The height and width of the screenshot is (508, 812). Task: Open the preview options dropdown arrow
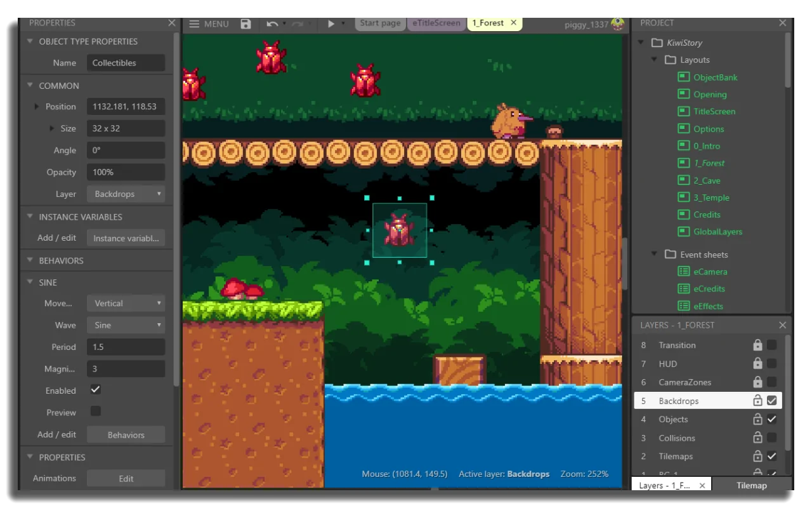click(343, 24)
